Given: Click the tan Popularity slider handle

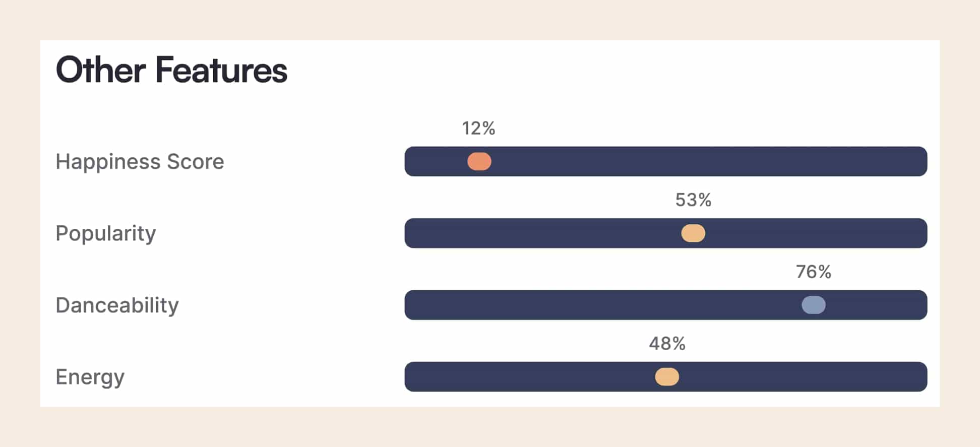Looking at the screenshot, I should coord(693,233).
